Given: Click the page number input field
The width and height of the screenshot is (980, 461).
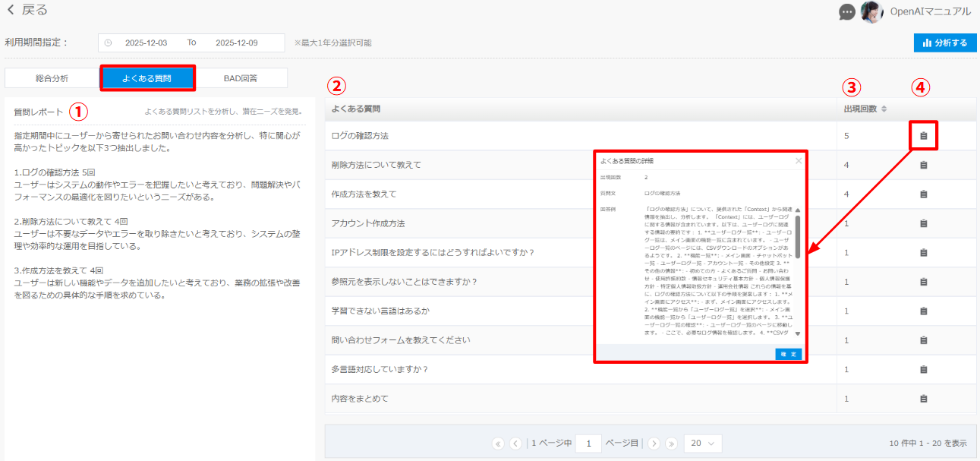Looking at the screenshot, I should (x=588, y=444).
